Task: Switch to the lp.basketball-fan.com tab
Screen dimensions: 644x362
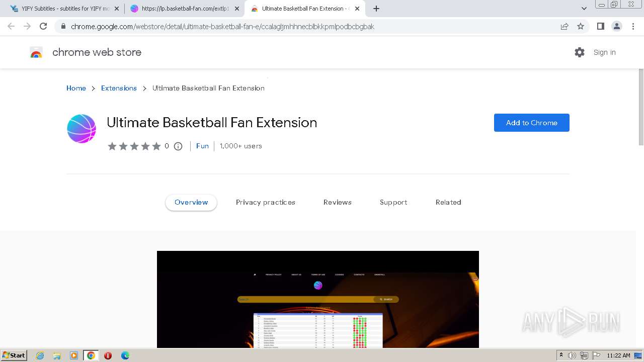Action: [184, 9]
